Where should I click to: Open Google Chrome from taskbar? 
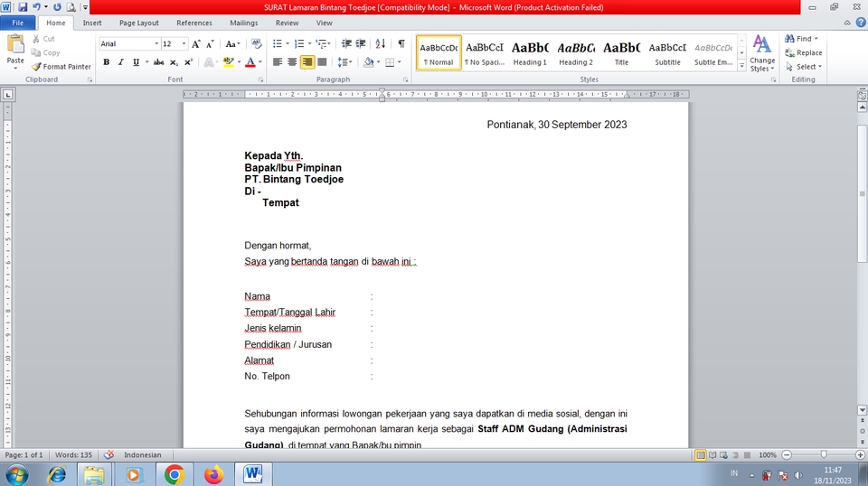pos(174,474)
